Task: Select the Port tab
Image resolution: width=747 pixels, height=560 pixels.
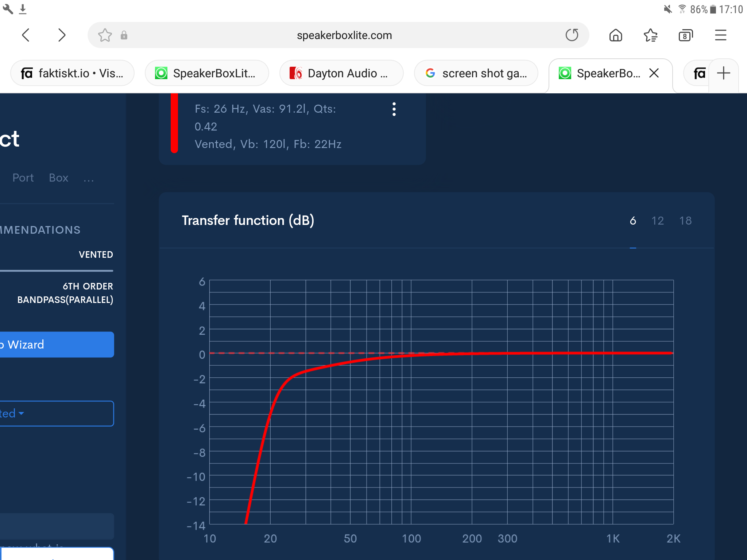Action: tap(24, 177)
